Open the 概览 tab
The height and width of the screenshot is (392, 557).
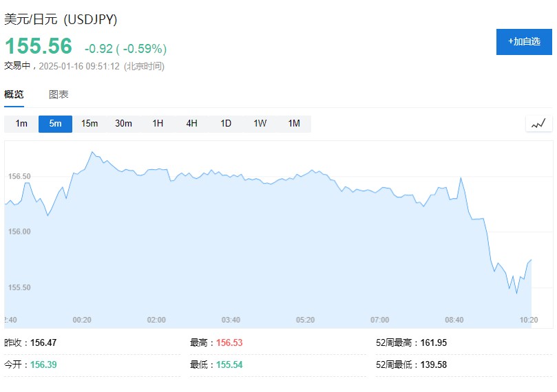[14, 94]
